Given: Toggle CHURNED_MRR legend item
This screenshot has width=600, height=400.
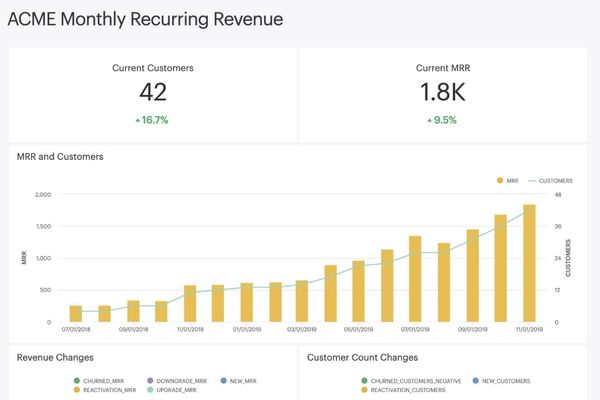Looking at the screenshot, I should coord(99,381).
